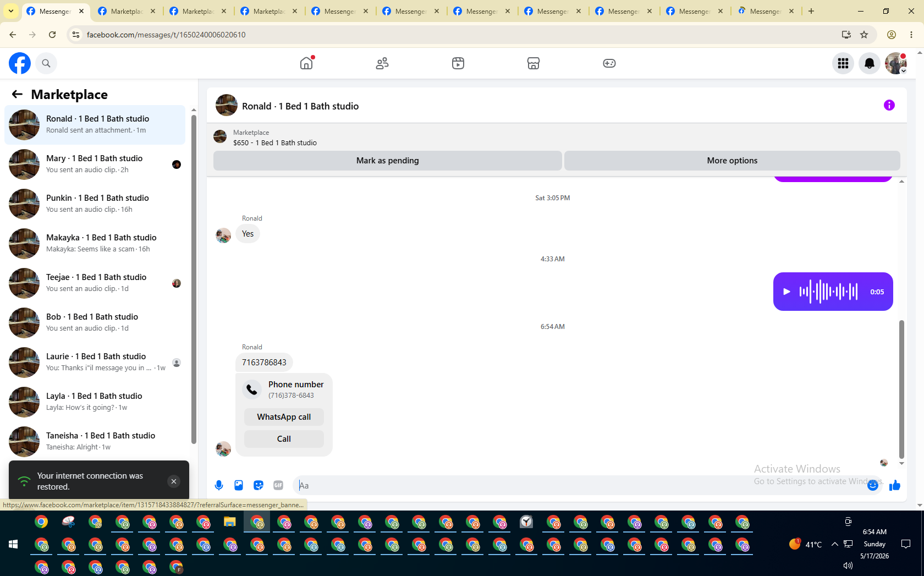Switch to the last Messenger browser tab
Viewport: 924px width, 576px height.
coord(766,11)
